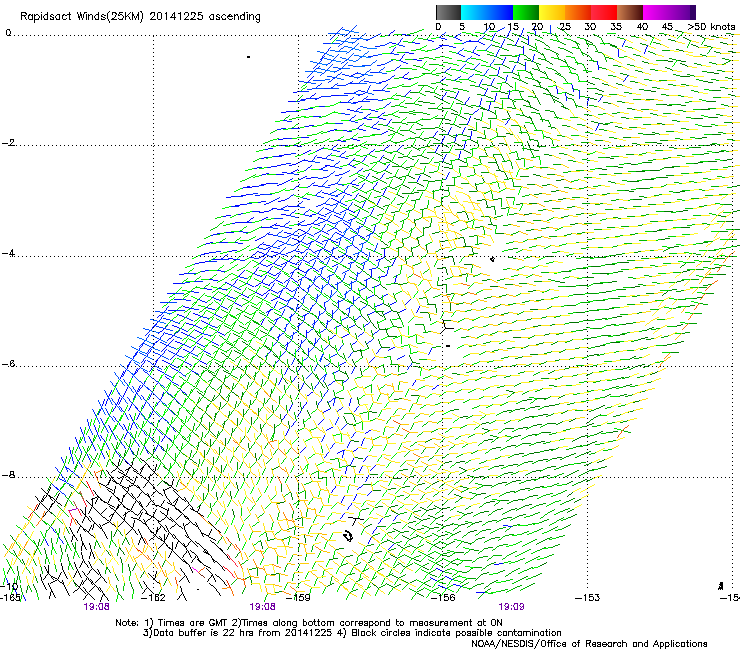Click the black contamination circle below latitude -8

pyautogui.click(x=349, y=536)
